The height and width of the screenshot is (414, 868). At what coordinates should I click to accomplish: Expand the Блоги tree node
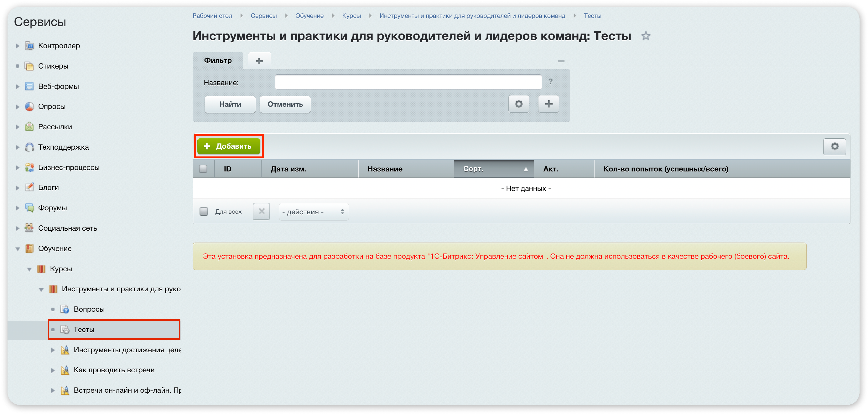18,187
